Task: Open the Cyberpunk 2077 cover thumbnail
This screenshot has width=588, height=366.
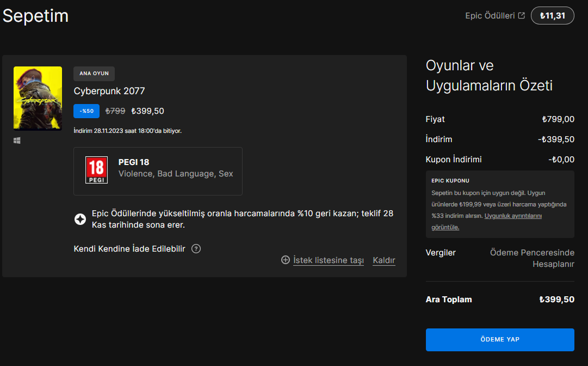Action: pos(38,99)
